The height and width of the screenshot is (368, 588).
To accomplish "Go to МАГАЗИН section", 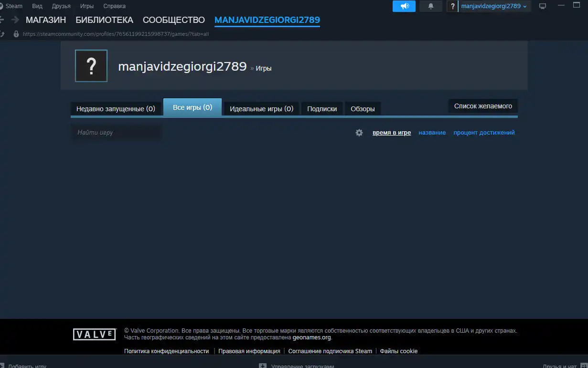I will pyautogui.click(x=46, y=20).
